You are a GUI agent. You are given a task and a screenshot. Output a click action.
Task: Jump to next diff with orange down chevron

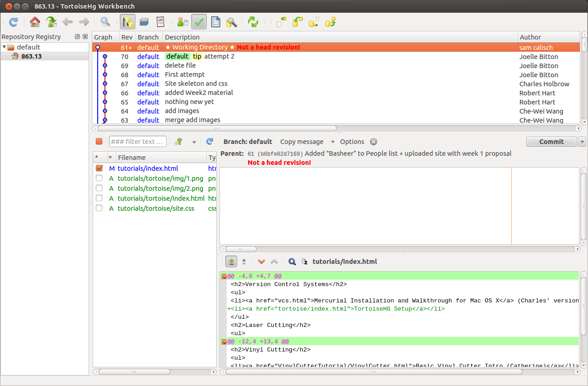(261, 262)
